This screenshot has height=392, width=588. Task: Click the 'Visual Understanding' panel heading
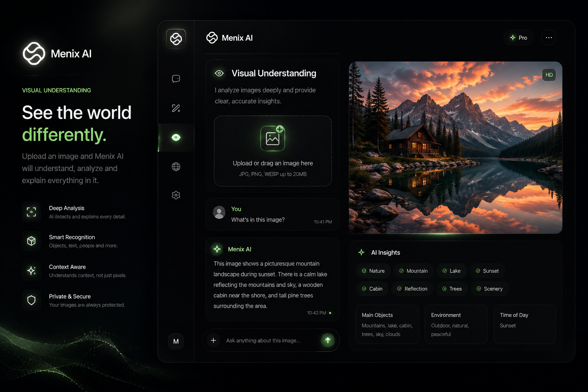[274, 73]
